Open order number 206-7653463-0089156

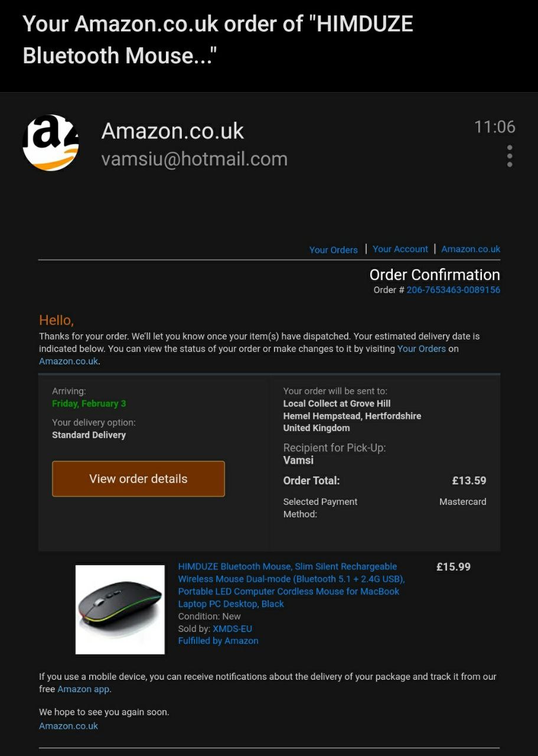454,289
